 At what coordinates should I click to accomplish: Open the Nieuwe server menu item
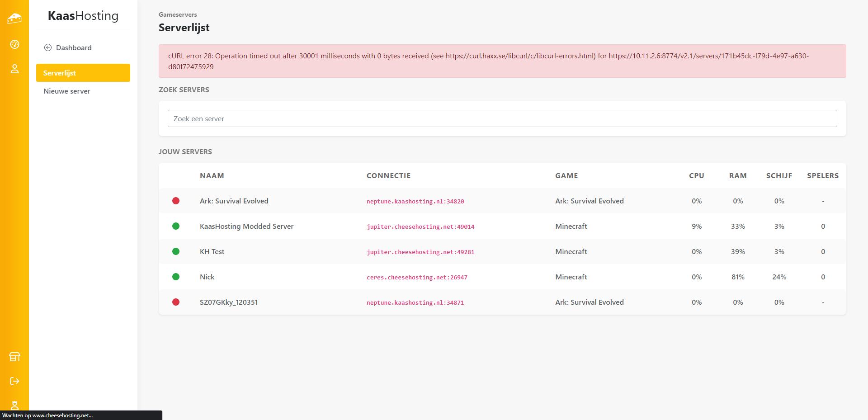point(67,91)
